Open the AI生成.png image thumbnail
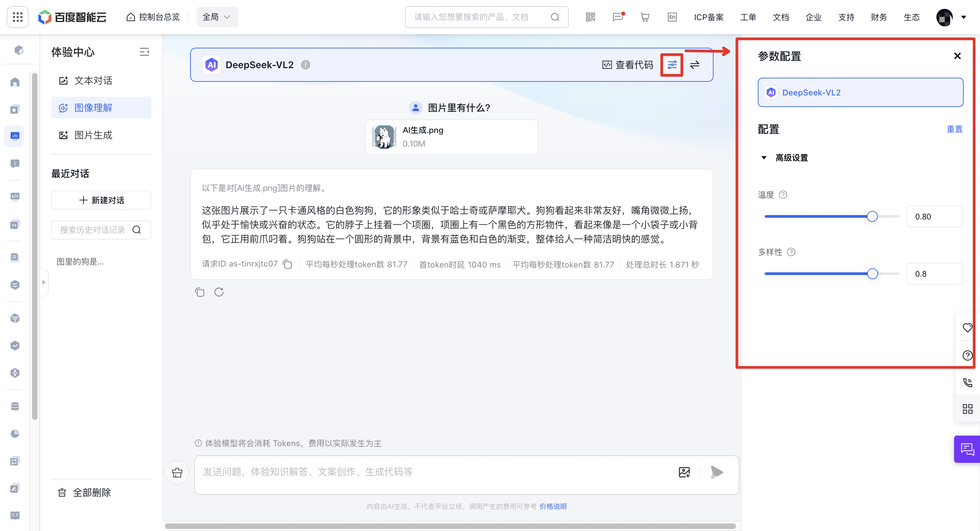This screenshot has height=531, width=980. [x=384, y=137]
